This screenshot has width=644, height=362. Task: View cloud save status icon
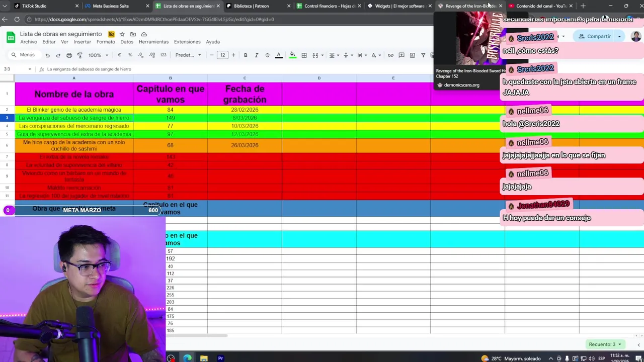click(x=144, y=34)
